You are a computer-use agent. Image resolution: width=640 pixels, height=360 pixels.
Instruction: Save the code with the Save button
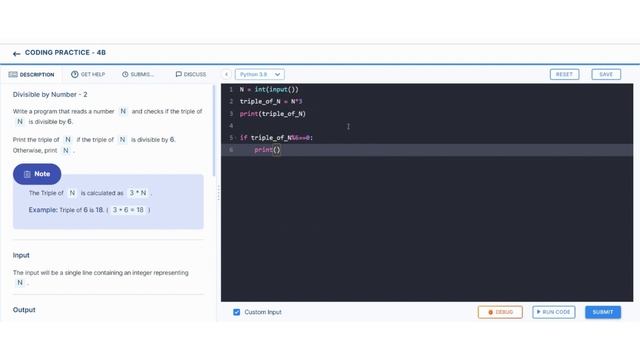(606, 74)
